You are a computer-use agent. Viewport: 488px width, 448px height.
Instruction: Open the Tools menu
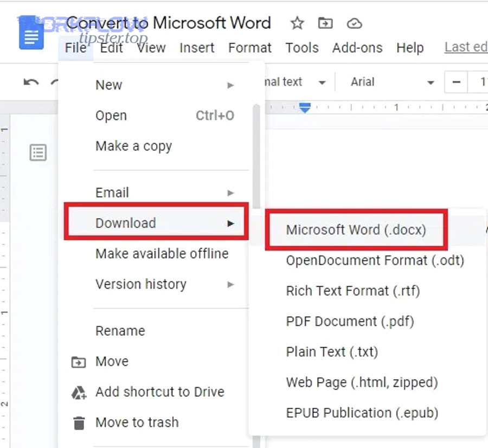302,48
